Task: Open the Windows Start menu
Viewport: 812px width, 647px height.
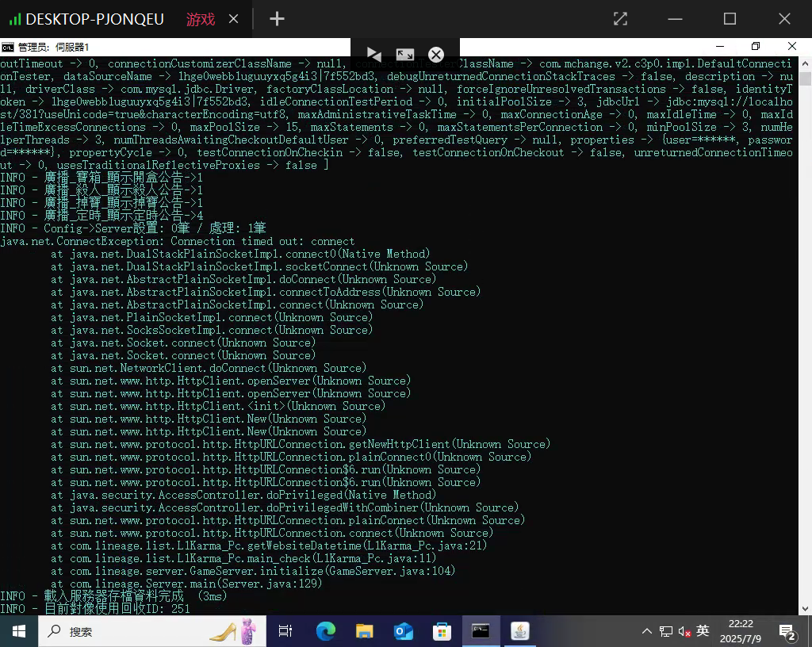Action: (19, 631)
